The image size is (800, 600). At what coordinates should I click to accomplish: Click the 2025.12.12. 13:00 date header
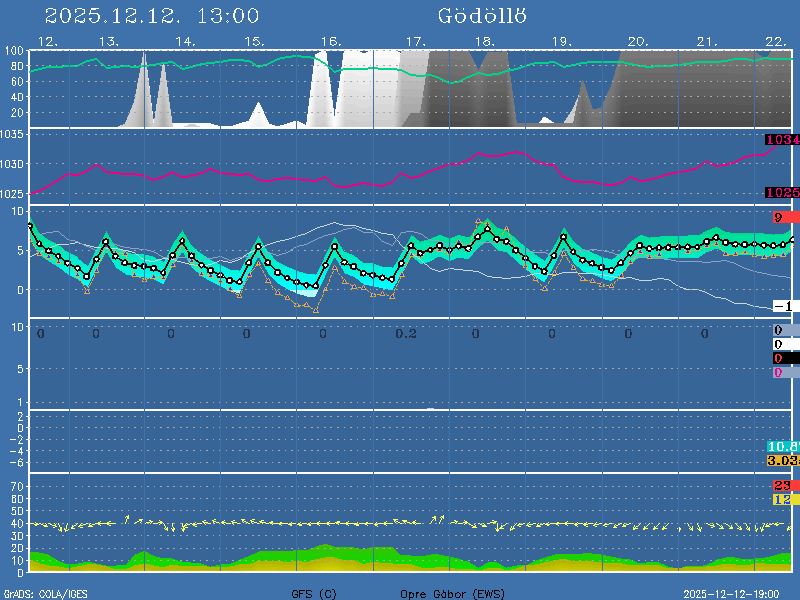tap(152, 15)
